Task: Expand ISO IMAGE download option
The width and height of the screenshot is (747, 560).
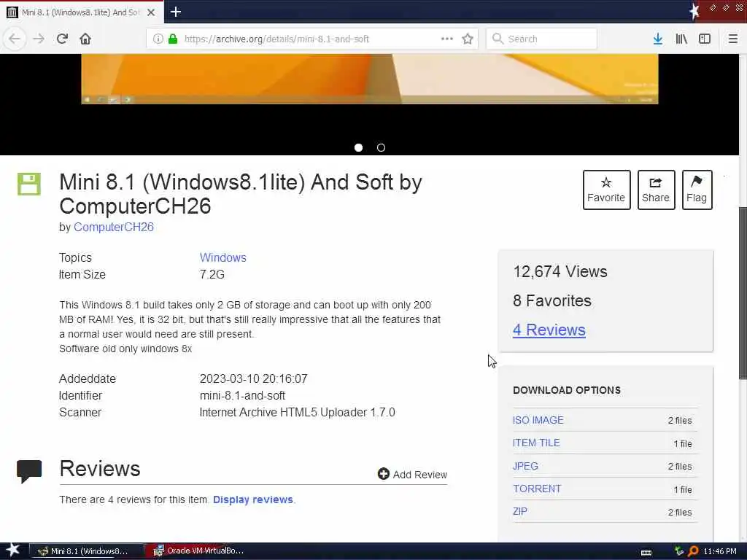Action: pyautogui.click(x=538, y=420)
